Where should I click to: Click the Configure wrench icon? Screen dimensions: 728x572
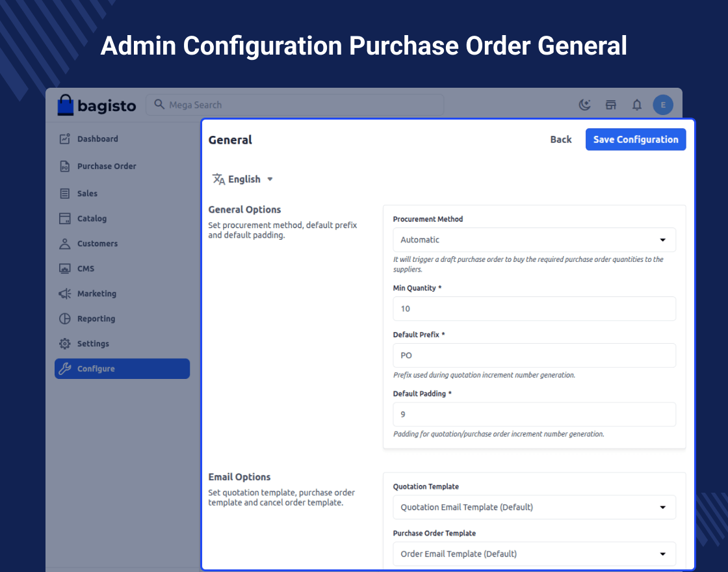(x=64, y=369)
